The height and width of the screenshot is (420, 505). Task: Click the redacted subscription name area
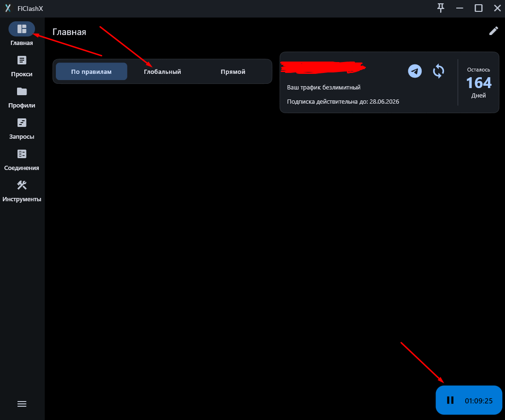[x=324, y=67]
